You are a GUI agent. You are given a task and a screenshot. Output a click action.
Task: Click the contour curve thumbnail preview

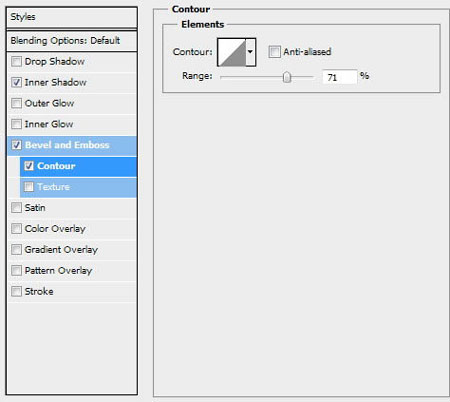coord(232,52)
